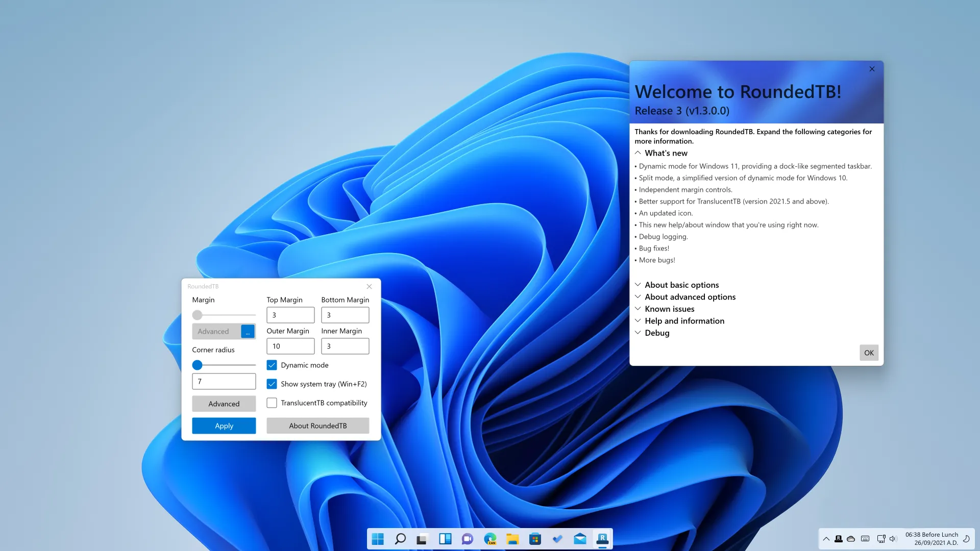Enable TranslucentTB compatibility checkbox
Image resolution: width=980 pixels, height=551 pixels.
272,403
